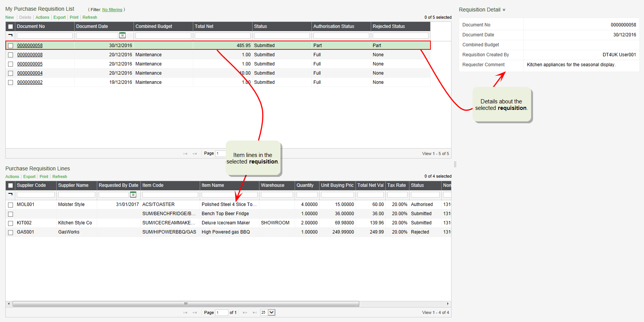Click the Item Code filter input field
644x322 pixels.
[170, 195]
